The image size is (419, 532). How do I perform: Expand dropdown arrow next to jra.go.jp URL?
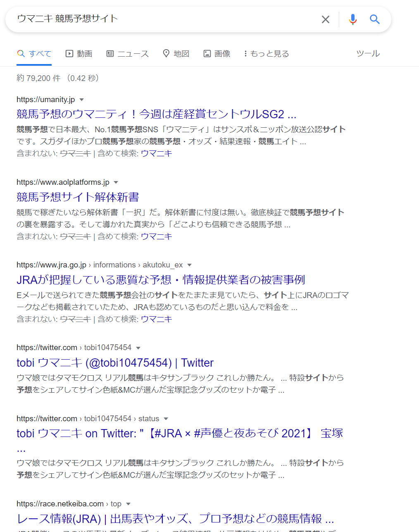[x=189, y=265]
